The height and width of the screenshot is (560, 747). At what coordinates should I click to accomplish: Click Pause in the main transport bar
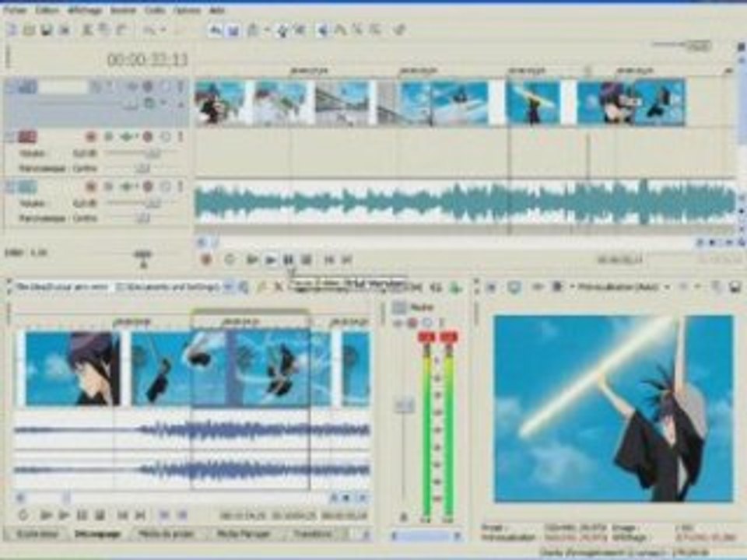pos(288,260)
